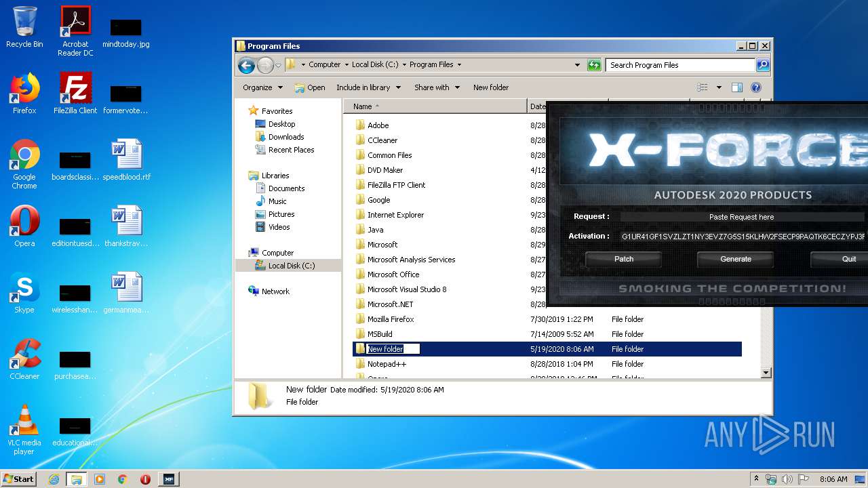Select Recent Places in navigation pane
Screen dimensions: 868x488
click(x=291, y=150)
